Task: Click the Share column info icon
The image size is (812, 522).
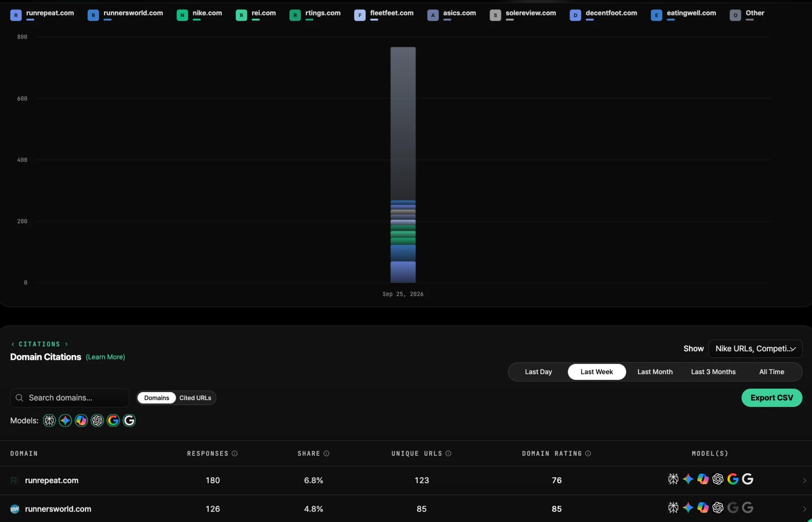Action: 326,453
